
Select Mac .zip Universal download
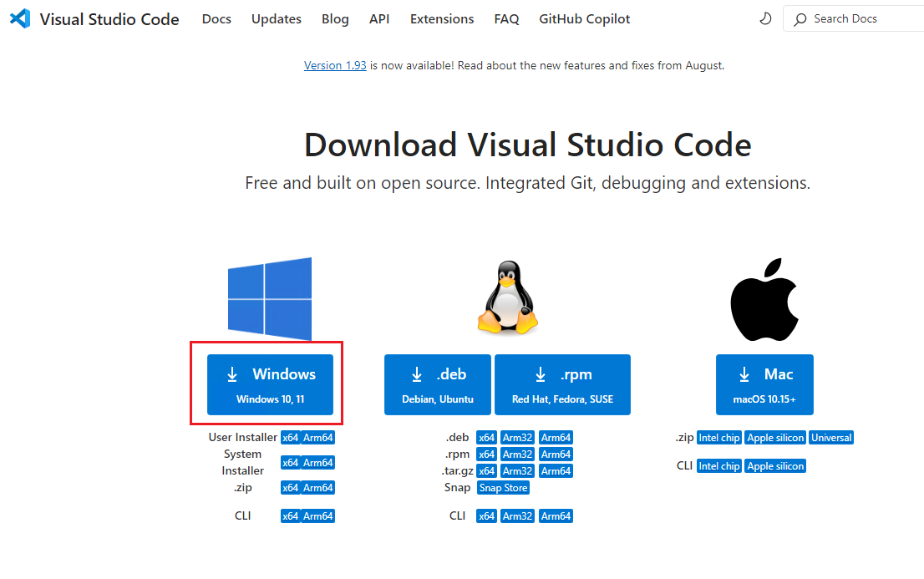(831, 438)
